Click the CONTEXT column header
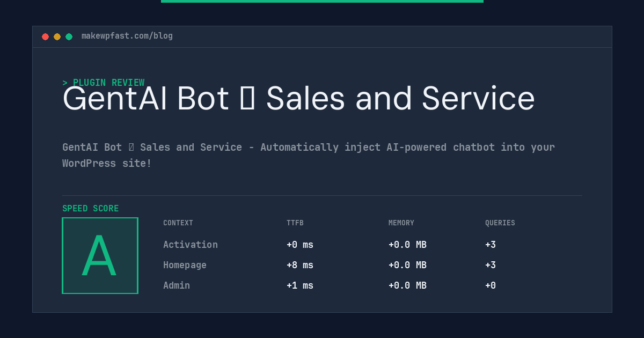644x338 pixels. point(178,223)
